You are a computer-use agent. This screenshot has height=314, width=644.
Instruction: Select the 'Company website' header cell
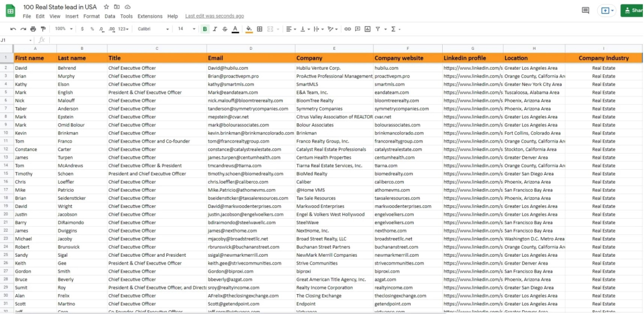(407, 58)
